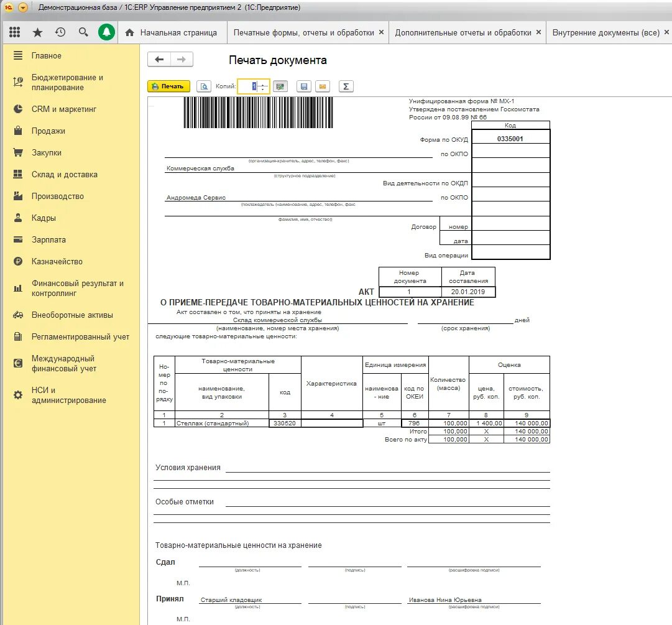Increase copies with up stepper arrow
Viewport: 672px width, 625px height.
(263, 83)
